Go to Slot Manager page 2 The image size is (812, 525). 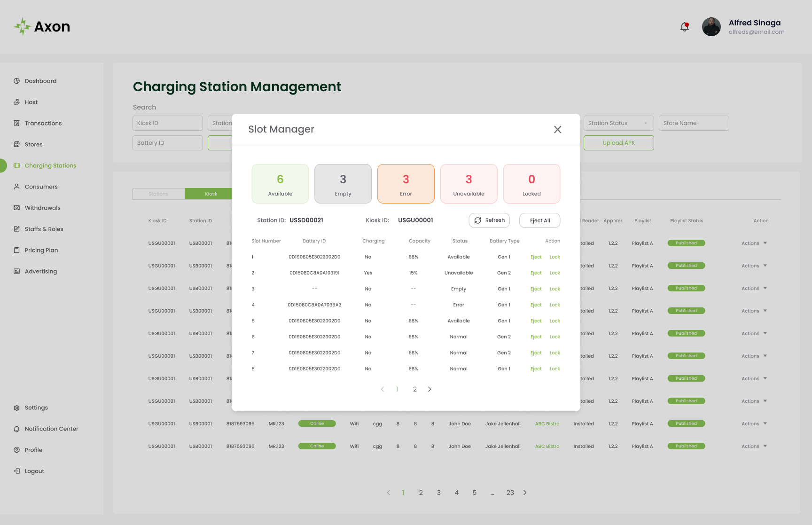tap(414, 389)
